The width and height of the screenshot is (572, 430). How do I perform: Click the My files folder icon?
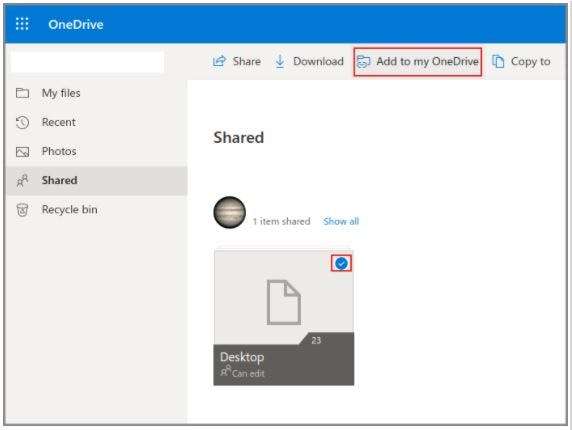23,93
